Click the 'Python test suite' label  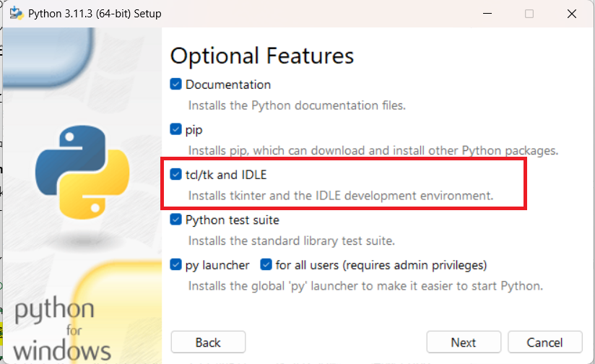(x=233, y=220)
